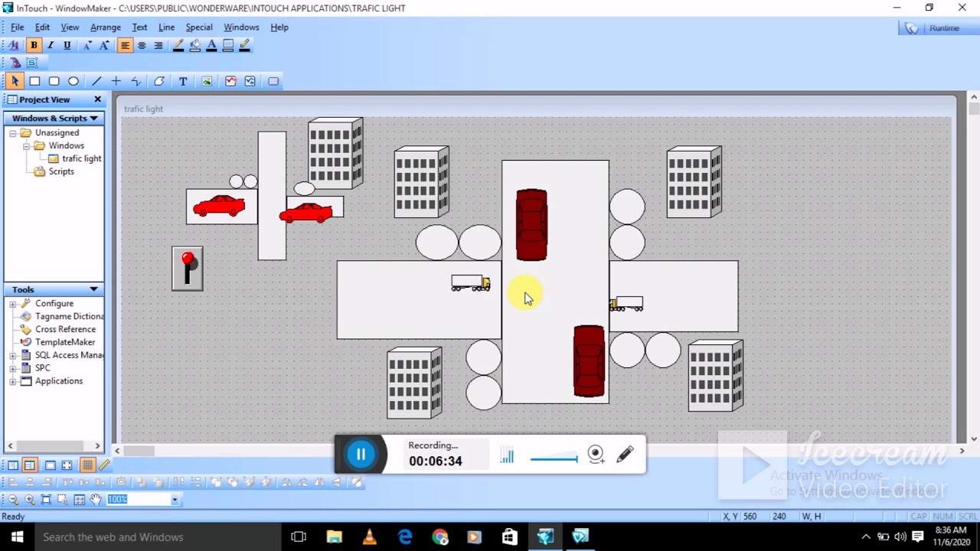Insert a Historical Trend object
This screenshot has height=551, width=980.
(x=250, y=81)
